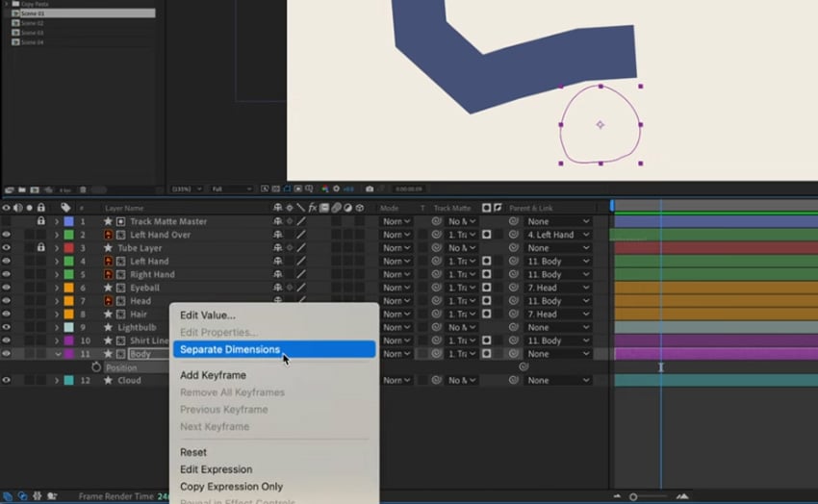818x504 pixels.
Task: Open blending Mode dropdown for Cloud layer
Action: click(396, 381)
